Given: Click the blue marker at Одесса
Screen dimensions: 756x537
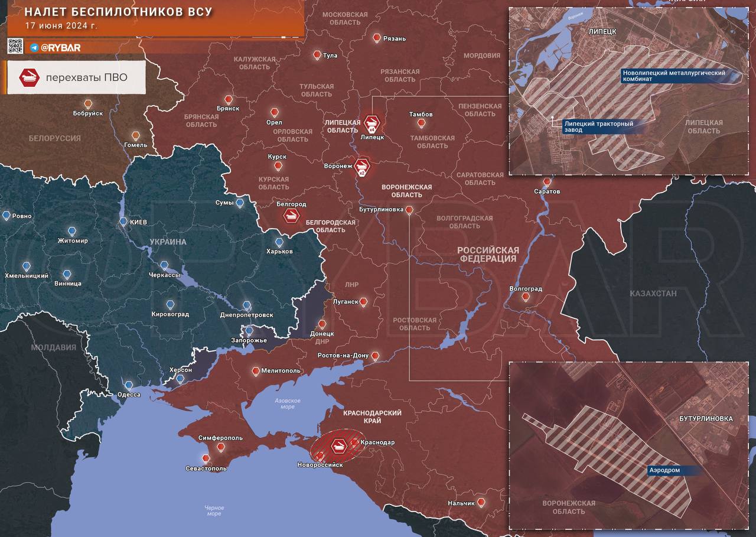Looking at the screenshot, I should 129,385.
